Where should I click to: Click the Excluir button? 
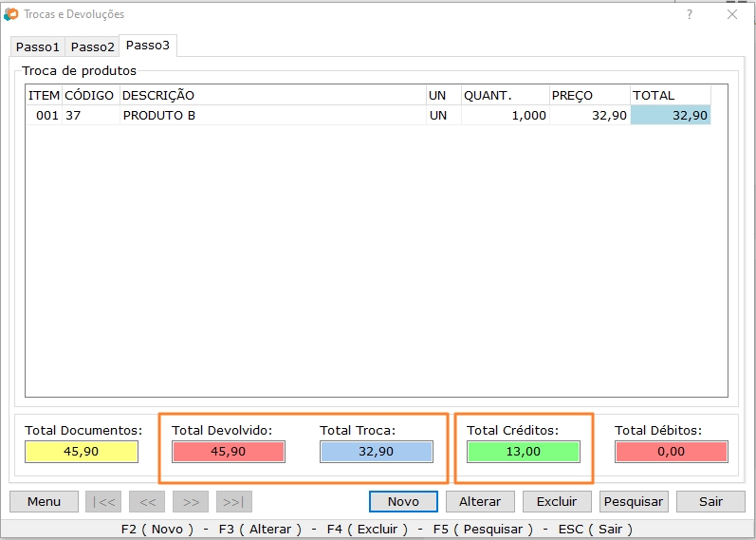coord(556,502)
